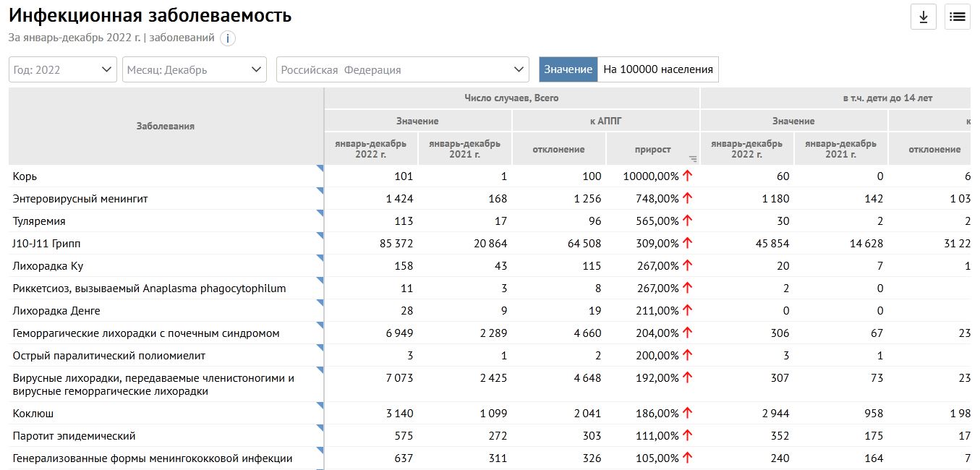Select Острый паралитический полиомиелит row name
Screen dimensions: 980x470
109,356
